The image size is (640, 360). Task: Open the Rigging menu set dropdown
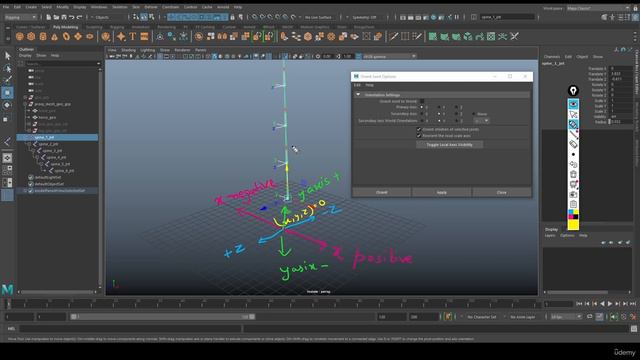20,17
